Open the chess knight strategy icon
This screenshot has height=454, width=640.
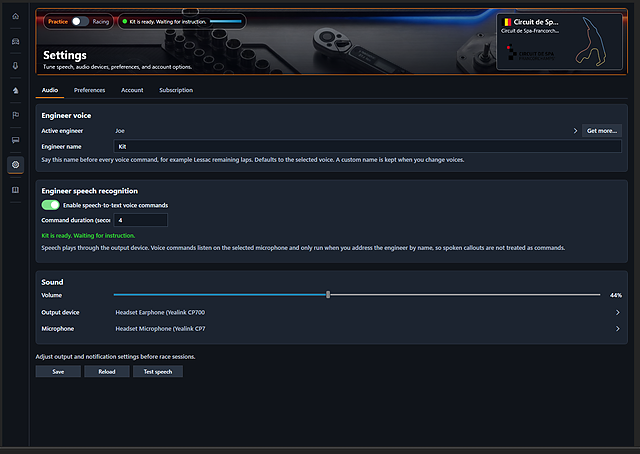pyautogui.click(x=16, y=91)
